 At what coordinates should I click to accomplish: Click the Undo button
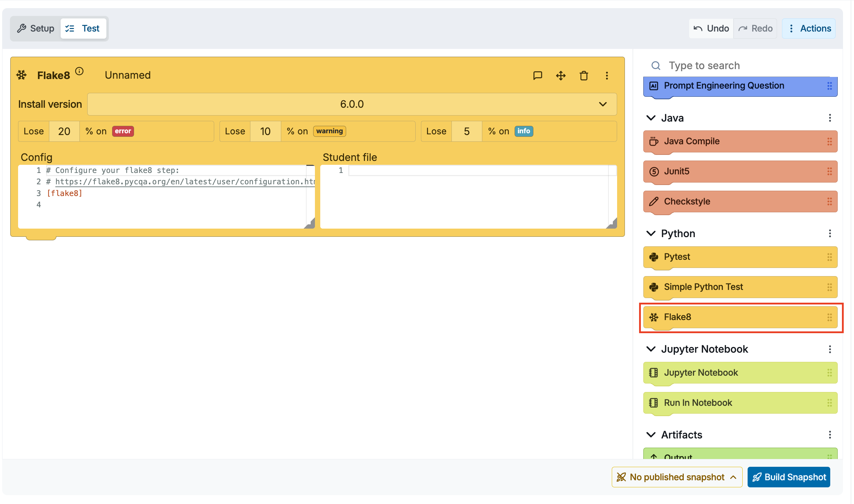711,28
